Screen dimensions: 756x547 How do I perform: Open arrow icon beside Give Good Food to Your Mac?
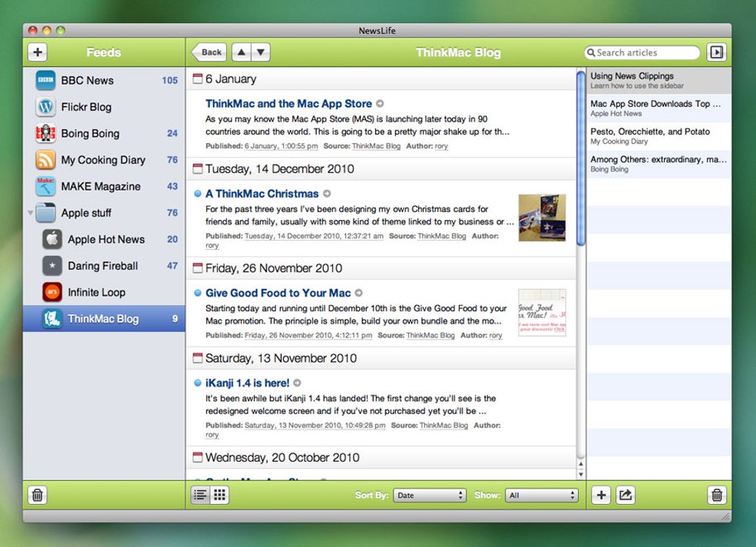(x=359, y=293)
